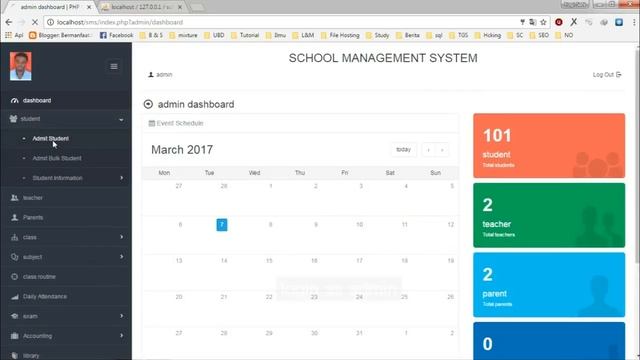The image size is (640, 360).
Task: Click the site info icon in address bar
Action: coord(50,22)
